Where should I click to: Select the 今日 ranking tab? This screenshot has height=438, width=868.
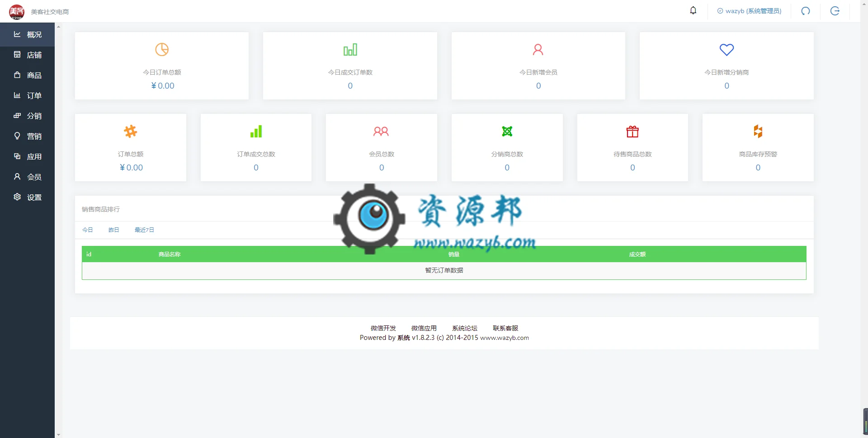(87, 230)
